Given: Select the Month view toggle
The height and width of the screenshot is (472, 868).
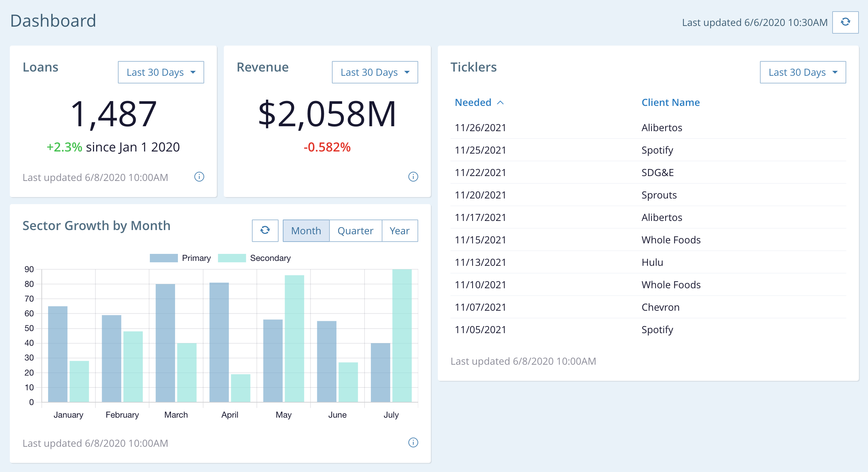Looking at the screenshot, I should click(x=306, y=230).
